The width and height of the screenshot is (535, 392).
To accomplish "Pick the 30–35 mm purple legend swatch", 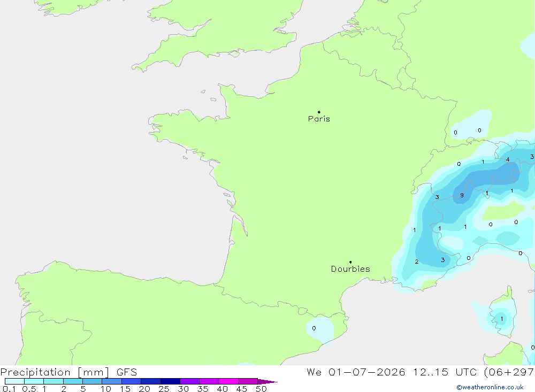I will (x=190, y=381).
